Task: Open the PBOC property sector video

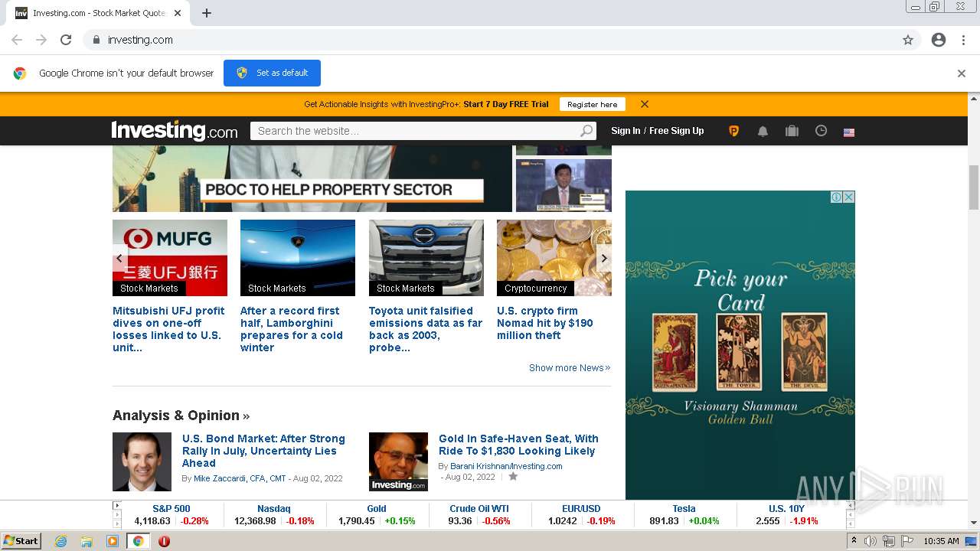Action: point(312,178)
